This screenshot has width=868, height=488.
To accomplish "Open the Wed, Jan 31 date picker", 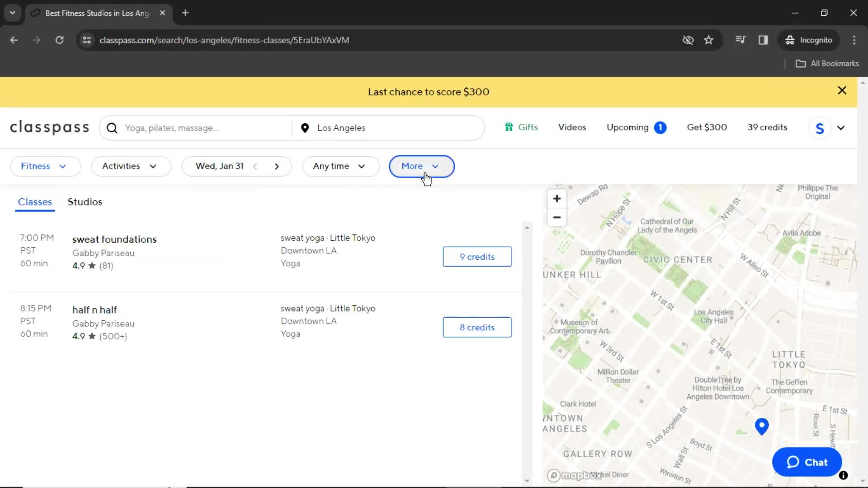I will (x=220, y=166).
